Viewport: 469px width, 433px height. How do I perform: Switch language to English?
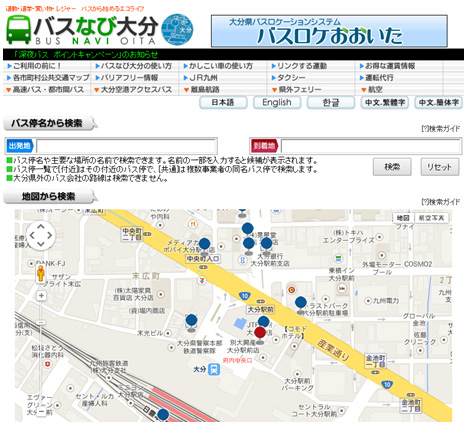click(277, 102)
